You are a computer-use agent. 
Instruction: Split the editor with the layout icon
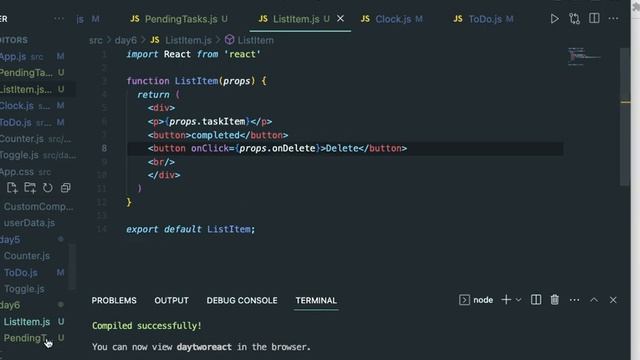pos(594,18)
